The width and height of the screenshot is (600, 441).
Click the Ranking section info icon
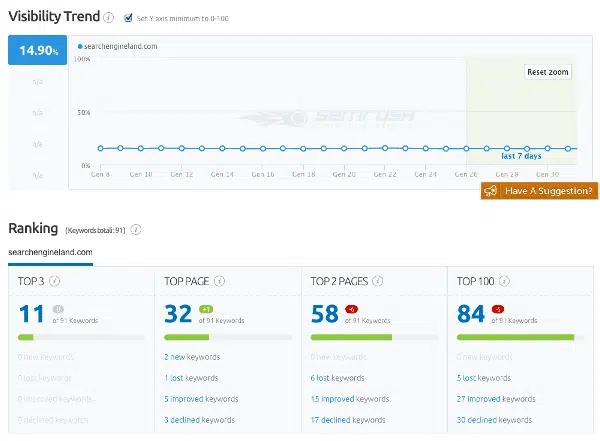point(136,229)
